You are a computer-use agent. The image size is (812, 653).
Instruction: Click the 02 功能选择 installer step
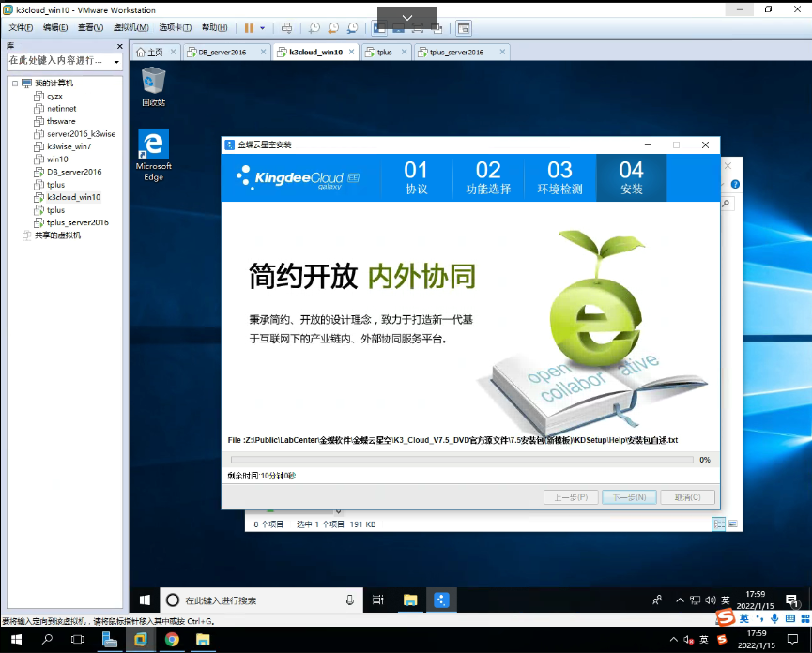click(x=488, y=177)
